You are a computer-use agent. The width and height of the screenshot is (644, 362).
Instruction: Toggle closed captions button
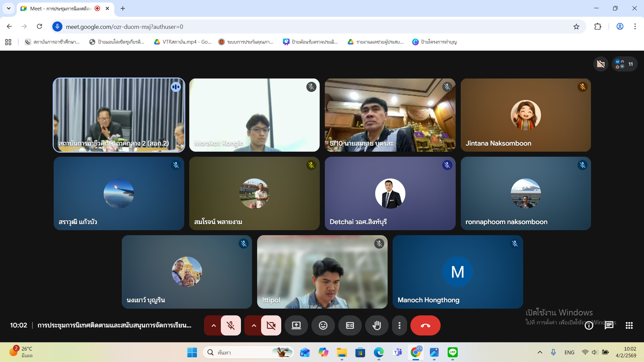pyautogui.click(x=350, y=325)
